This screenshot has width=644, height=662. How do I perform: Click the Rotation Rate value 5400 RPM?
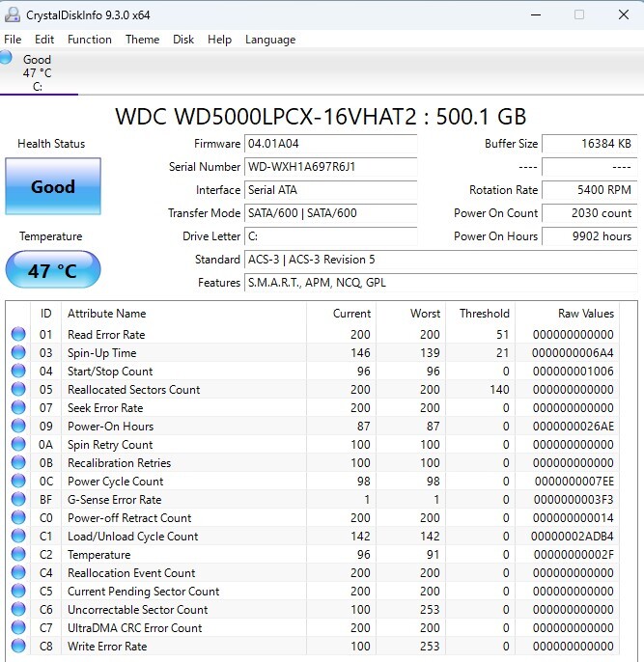[590, 190]
